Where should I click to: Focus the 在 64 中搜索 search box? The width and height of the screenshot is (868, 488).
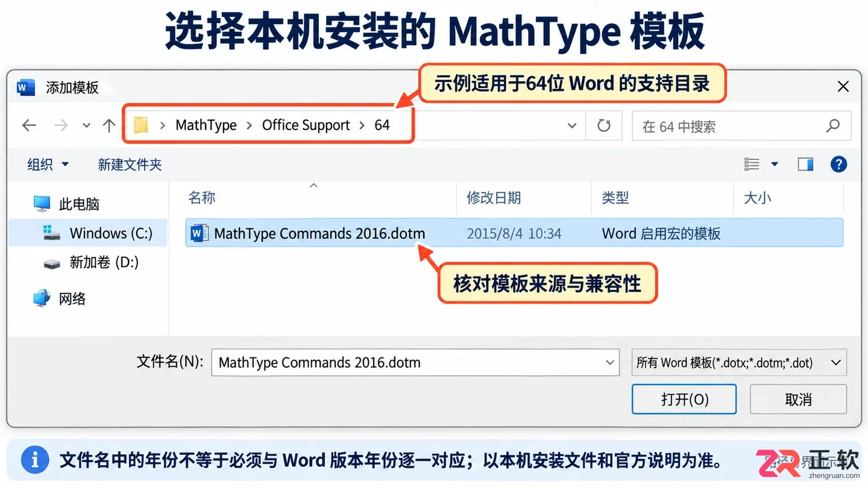[741, 126]
